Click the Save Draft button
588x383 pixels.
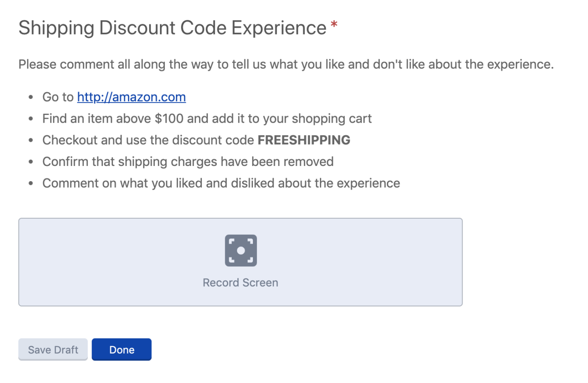[53, 349]
